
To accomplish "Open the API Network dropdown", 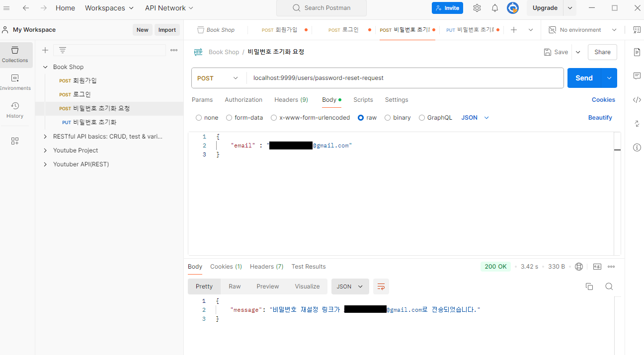I will pos(169,8).
